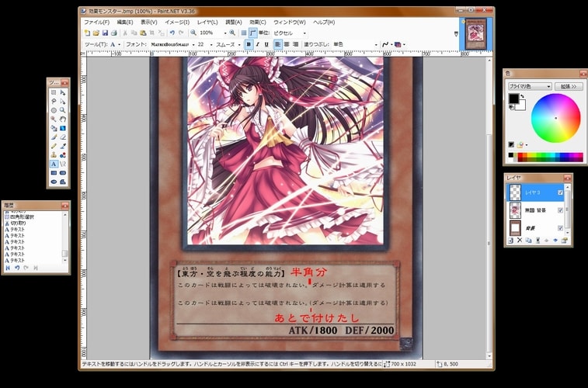Select the Recolor tool
Viewport: 588px width, 388px height.
click(x=63, y=155)
